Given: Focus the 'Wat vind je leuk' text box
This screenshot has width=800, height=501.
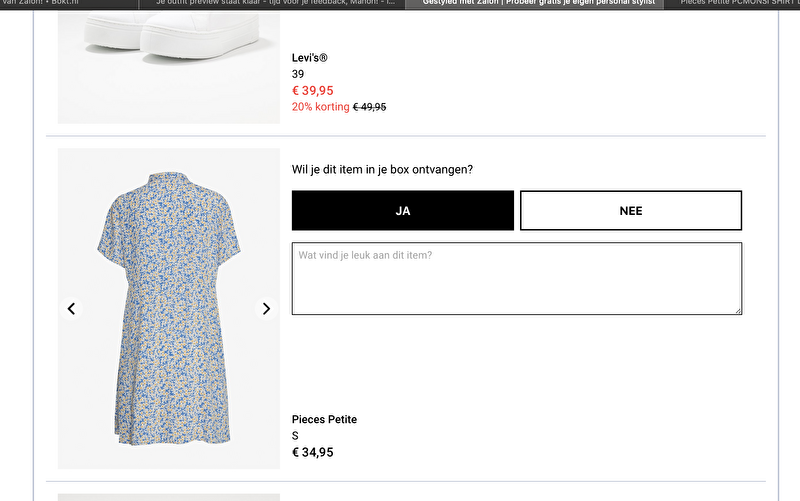Looking at the screenshot, I should coord(516,278).
